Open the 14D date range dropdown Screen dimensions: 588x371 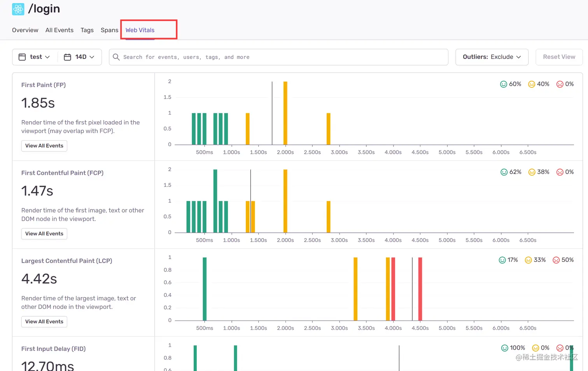tap(80, 57)
